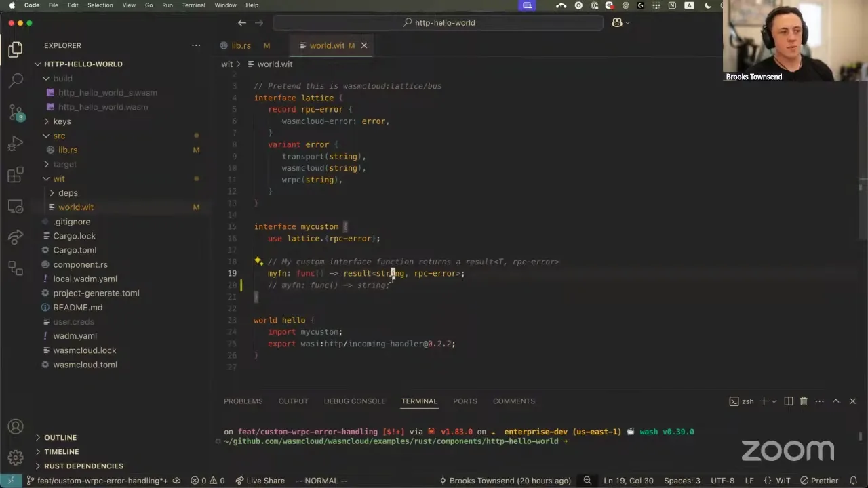
Task: Switch to the COMMENTS panel tab
Action: click(514, 401)
